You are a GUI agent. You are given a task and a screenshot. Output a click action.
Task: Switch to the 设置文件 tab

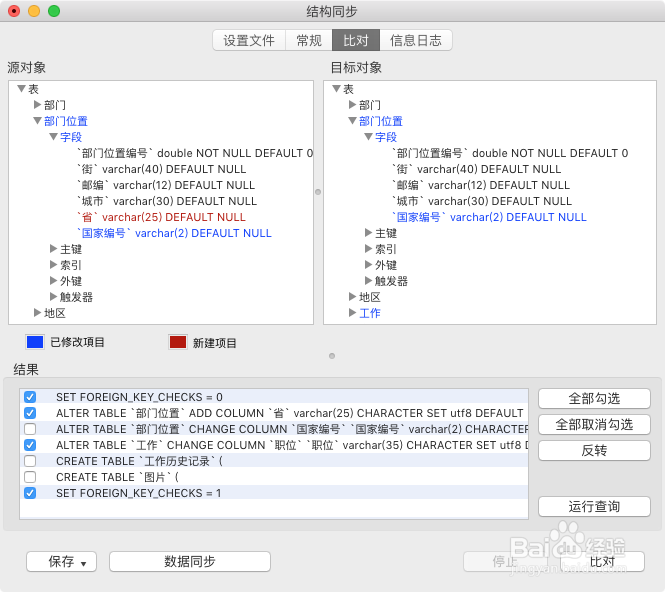click(249, 40)
